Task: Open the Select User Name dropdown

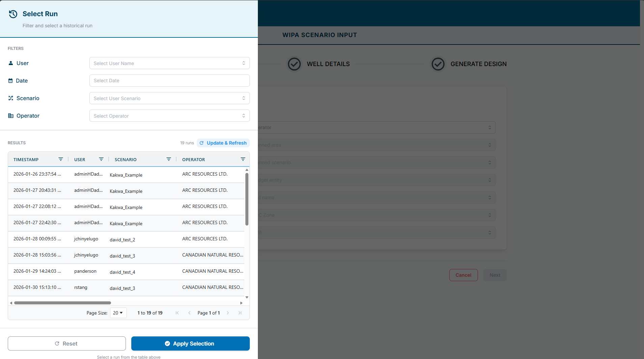Action: tap(169, 63)
